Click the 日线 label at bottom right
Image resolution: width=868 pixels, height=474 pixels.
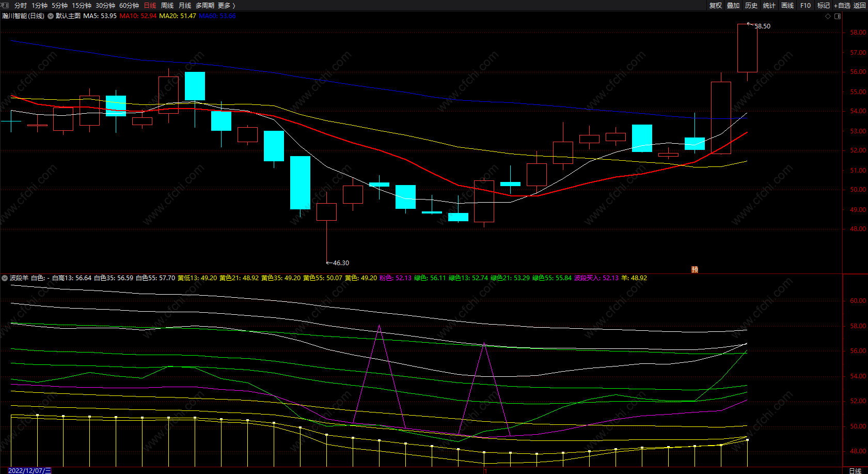coord(855,470)
